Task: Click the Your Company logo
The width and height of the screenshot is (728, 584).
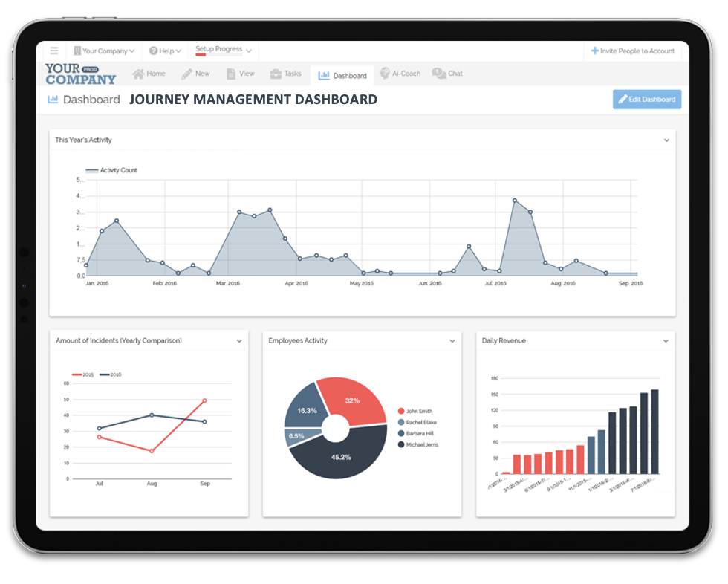Action: pyautogui.click(x=80, y=74)
